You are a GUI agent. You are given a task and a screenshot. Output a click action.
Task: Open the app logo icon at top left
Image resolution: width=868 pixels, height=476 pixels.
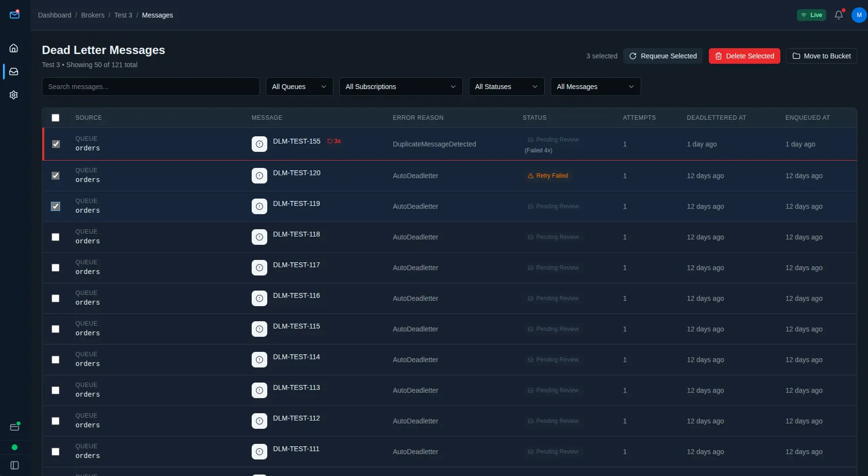coord(15,15)
